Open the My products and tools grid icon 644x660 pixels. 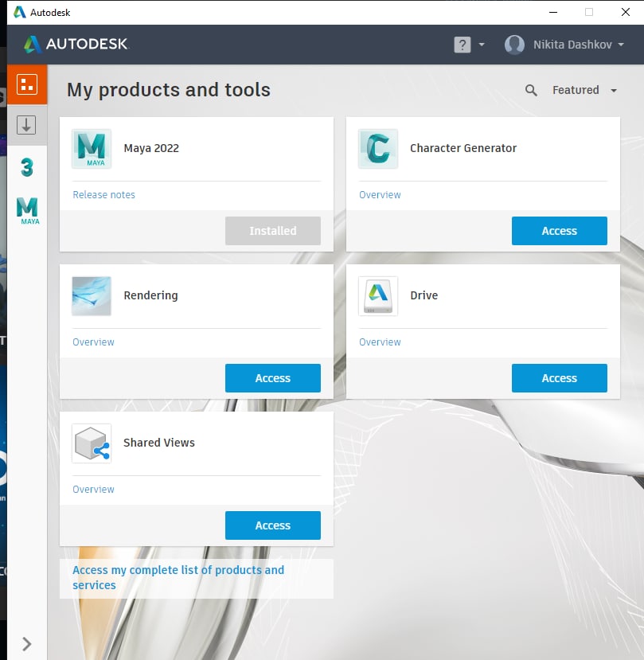[27, 84]
